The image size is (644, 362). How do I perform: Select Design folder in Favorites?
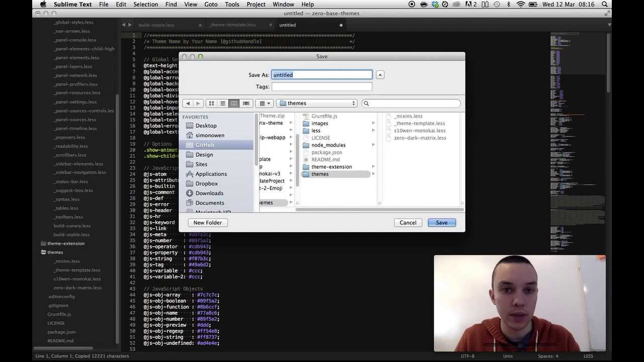pos(204,154)
